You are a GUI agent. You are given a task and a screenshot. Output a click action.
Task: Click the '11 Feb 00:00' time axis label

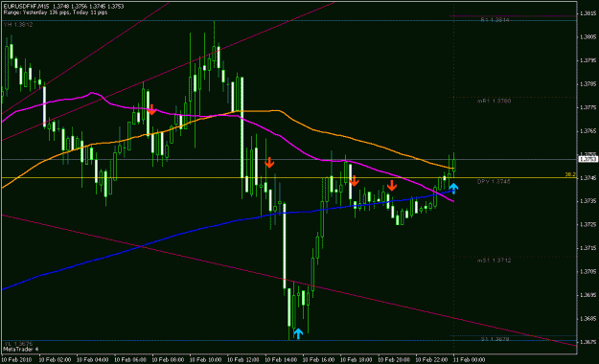tap(469, 360)
